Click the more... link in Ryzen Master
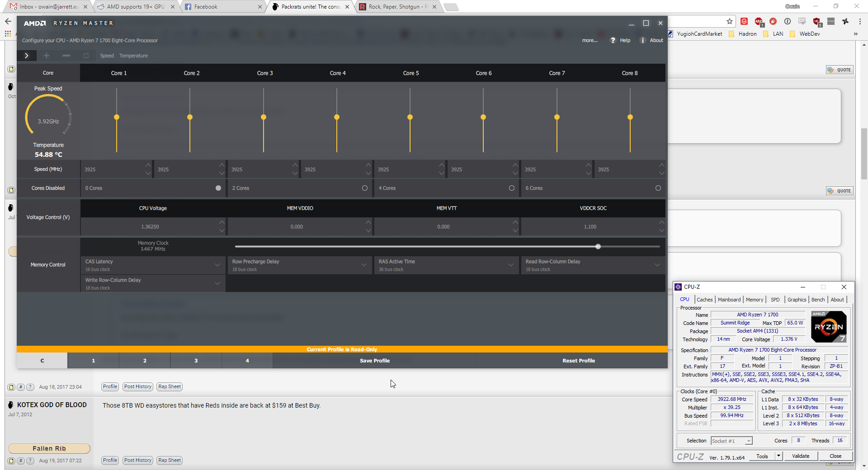This screenshot has height=470, width=868. pos(590,40)
